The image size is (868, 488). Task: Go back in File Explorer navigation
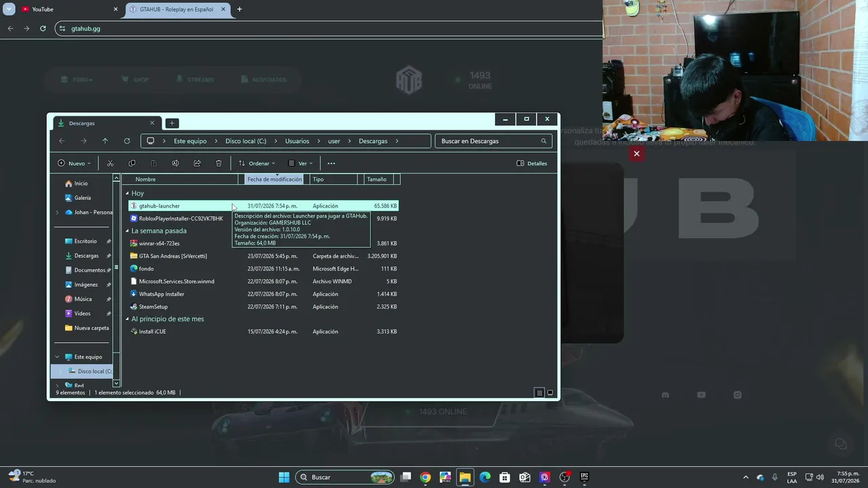(x=62, y=141)
